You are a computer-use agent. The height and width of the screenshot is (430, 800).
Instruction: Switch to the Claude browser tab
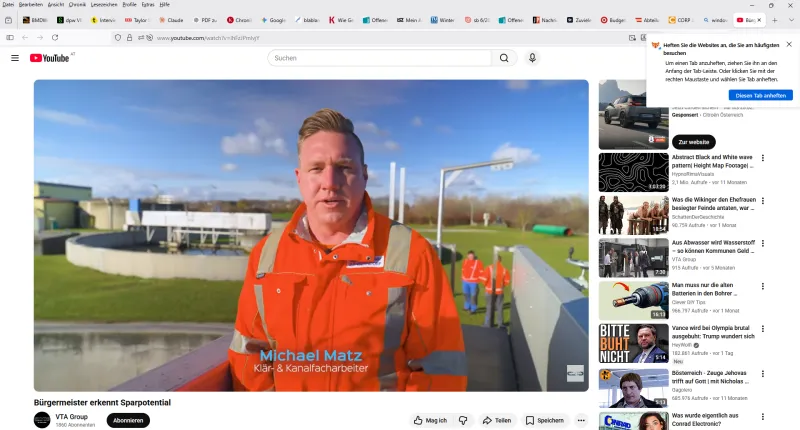click(x=171, y=20)
